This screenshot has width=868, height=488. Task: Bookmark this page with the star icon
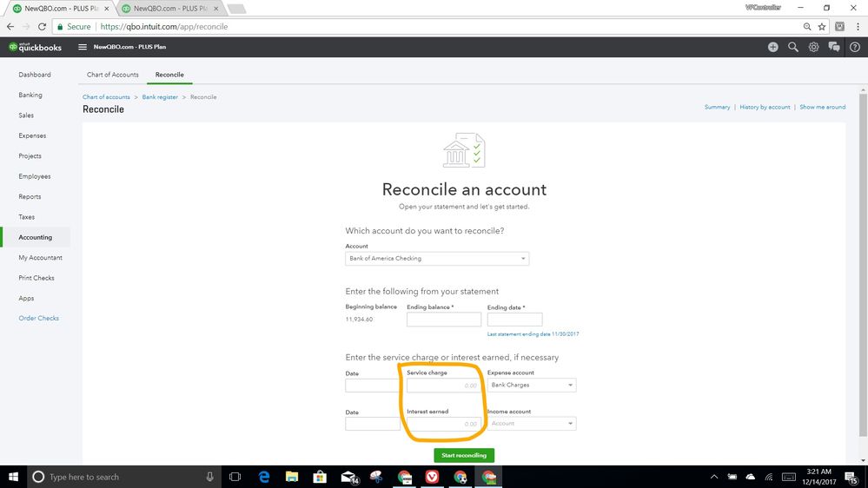coord(822,27)
